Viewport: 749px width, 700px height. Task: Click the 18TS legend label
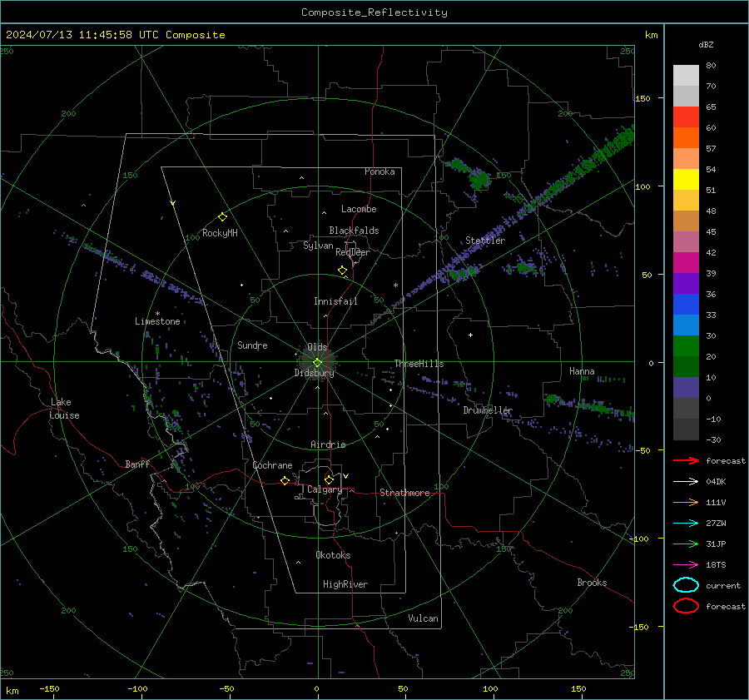point(716,565)
